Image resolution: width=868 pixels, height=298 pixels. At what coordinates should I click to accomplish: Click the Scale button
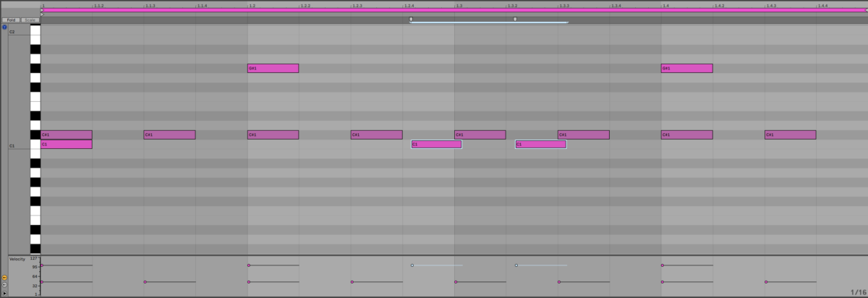30,20
